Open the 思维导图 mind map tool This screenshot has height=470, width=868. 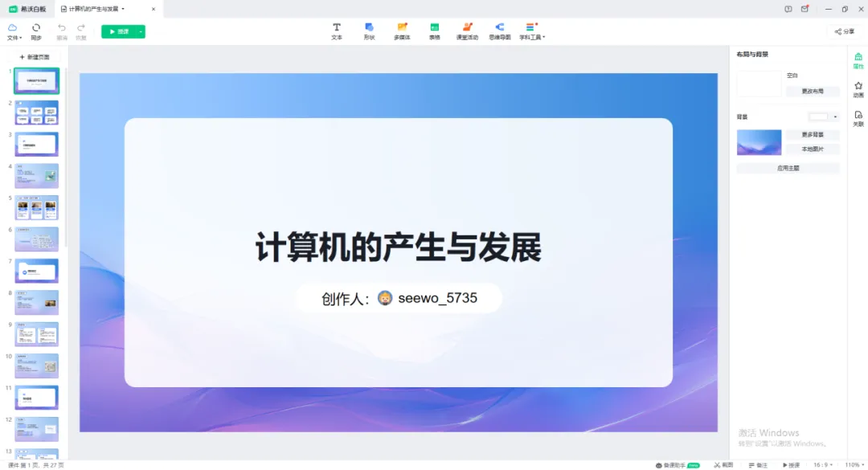(x=500, y=31)
